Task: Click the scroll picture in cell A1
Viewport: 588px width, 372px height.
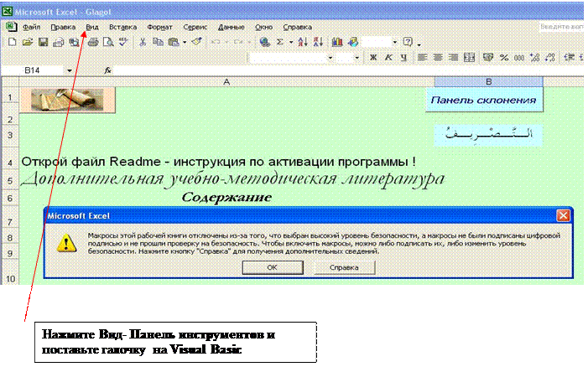Action: pyautogui.click(x=67, y=100)
